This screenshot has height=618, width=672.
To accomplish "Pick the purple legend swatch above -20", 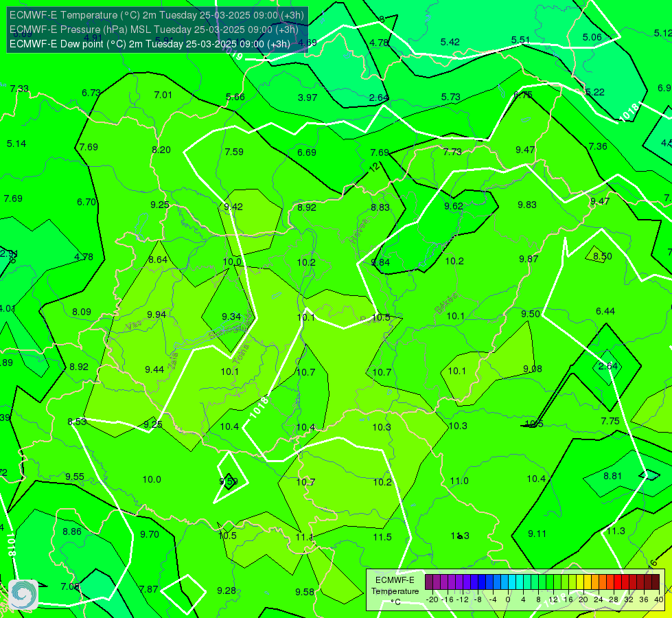I will pos(429,582).
